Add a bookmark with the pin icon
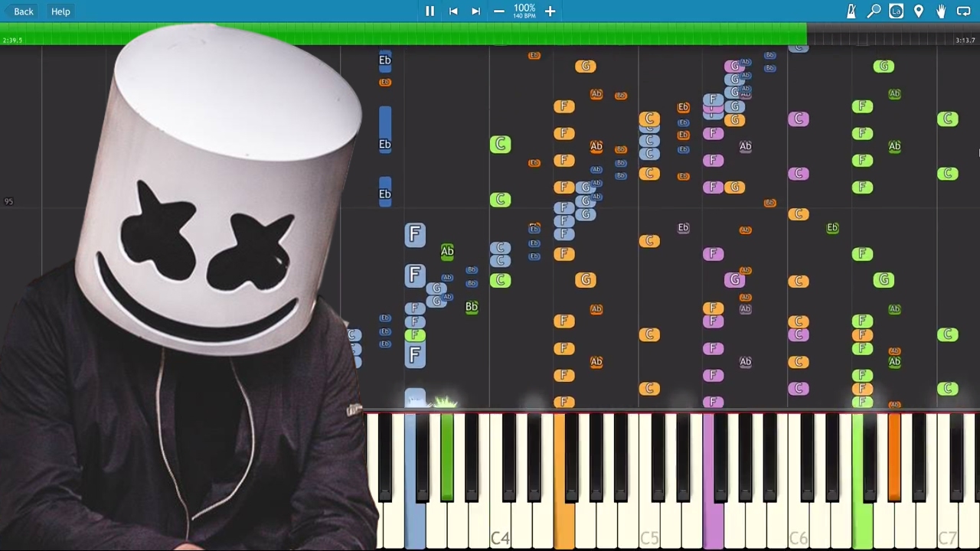 pyautogui.click(x=919, y=11)
